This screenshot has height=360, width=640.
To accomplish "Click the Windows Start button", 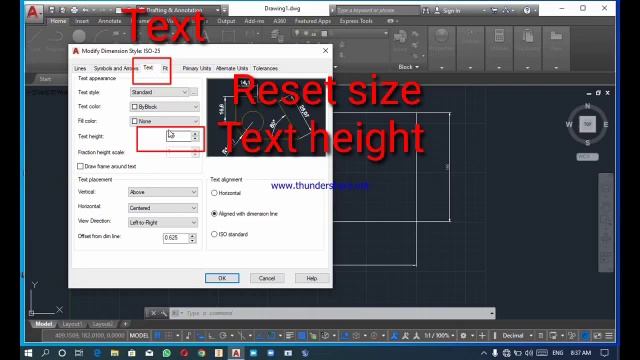I will 28,353.
